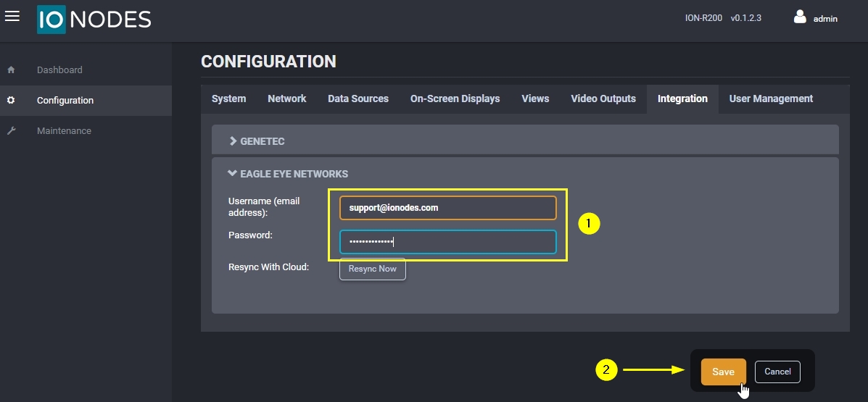This screenshot has height=402, width=868.
Task: Click the Username email input field
Action: coord(447,208)
